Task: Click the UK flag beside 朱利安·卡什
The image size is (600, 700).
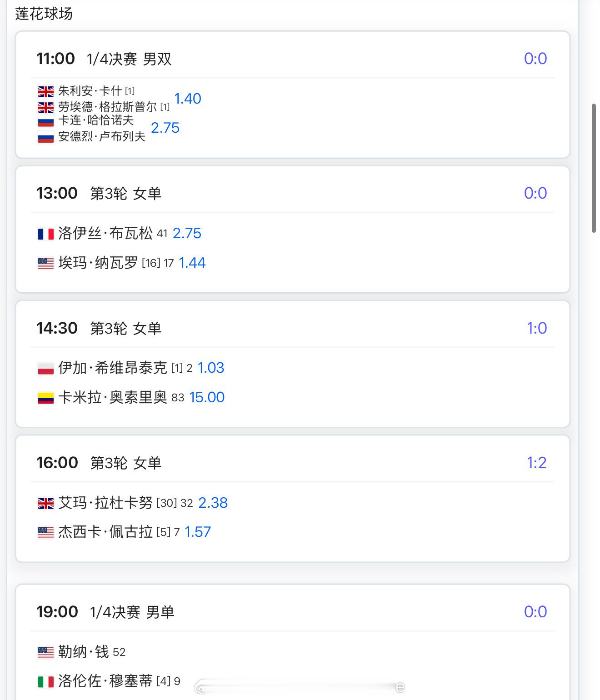Action: pos(45,92)
